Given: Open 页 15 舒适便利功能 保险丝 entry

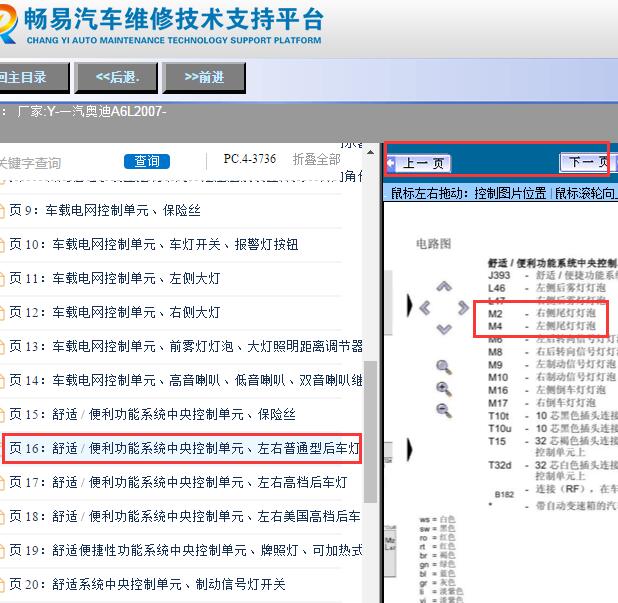Looking at the screenshot, I should pyautogui.click(x=152, y=414).
